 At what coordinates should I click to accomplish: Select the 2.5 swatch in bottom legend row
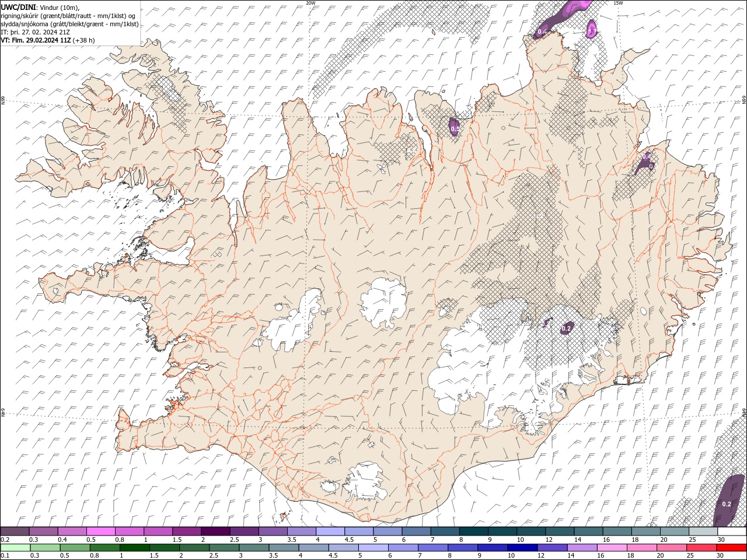click(x=224, y=548)
